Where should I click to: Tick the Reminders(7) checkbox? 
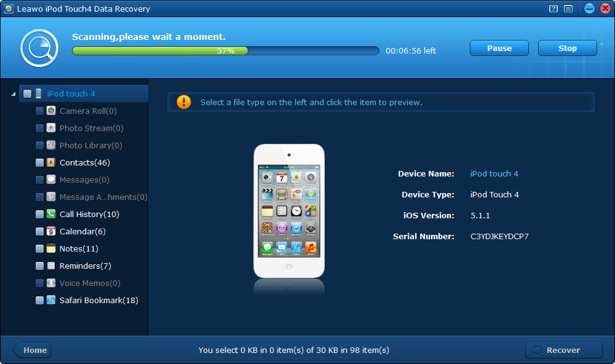39,266
